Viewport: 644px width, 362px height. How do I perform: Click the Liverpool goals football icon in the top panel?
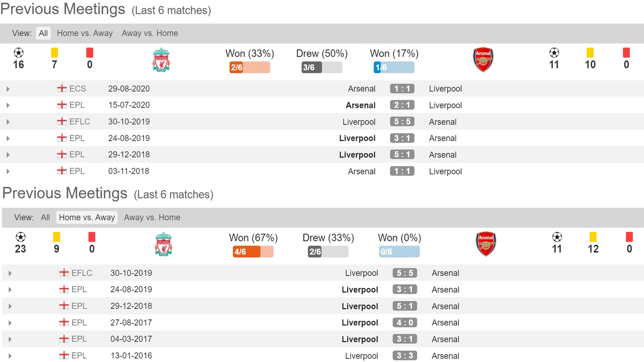pos(19,53)
